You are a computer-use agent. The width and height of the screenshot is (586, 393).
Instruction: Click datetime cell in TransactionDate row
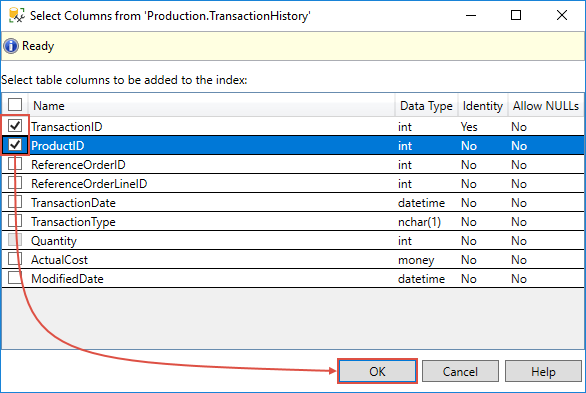421,203
